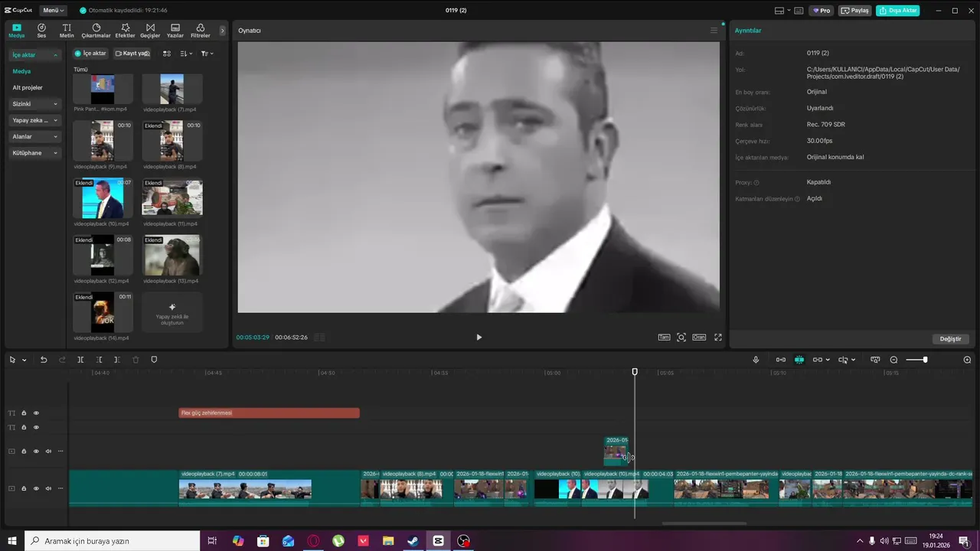Click the Değiştir button in details panel
Image resolution: width=980 pixels, height=551 pixels.
(x=950, y=339)
